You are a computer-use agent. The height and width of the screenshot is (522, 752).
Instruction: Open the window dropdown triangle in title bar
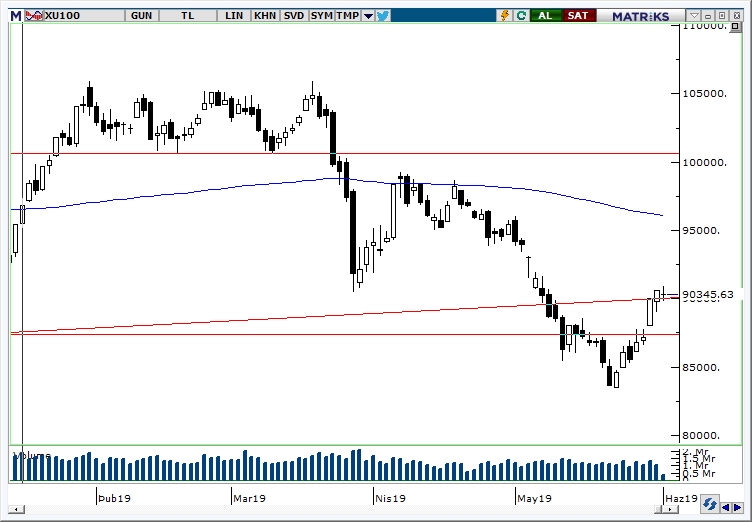(694, 16)
